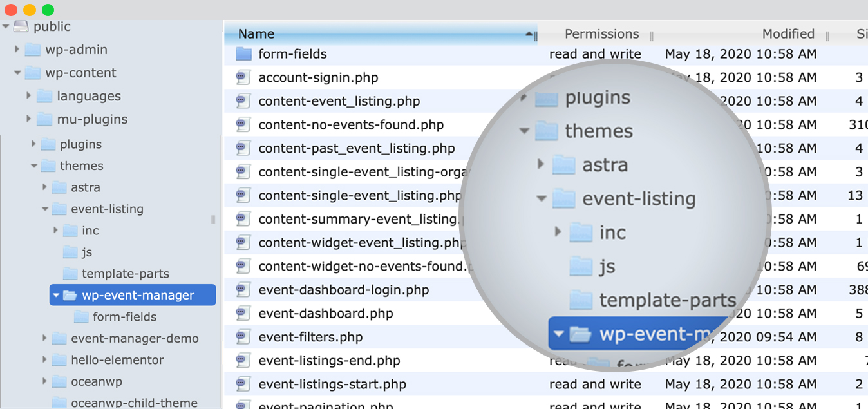Expand the hello-elementor folder arrow
The width and height of the screenshot is (868, 409).
[x=44, y=360]
